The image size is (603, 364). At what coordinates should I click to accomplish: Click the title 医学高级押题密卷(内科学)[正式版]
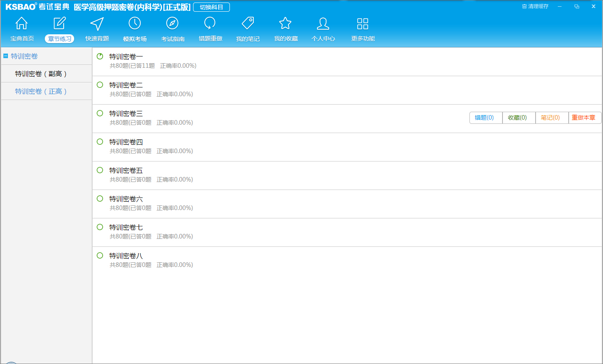pos(132,7)
